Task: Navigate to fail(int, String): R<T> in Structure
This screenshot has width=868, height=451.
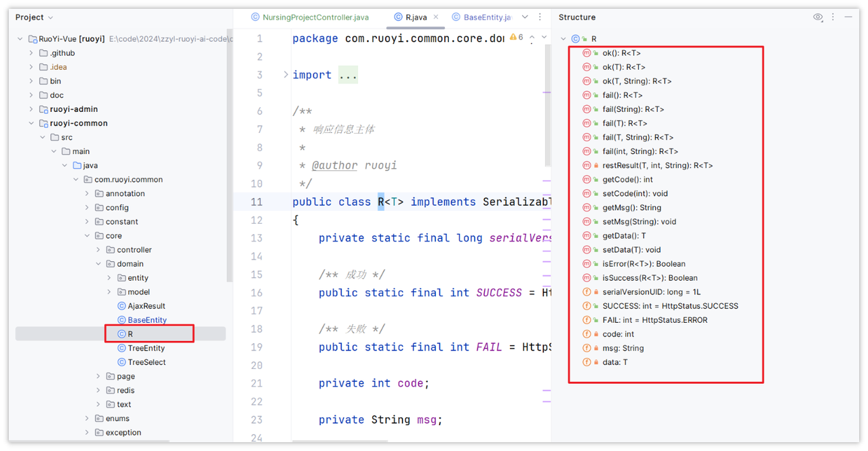Action: [x=640, y=151]
